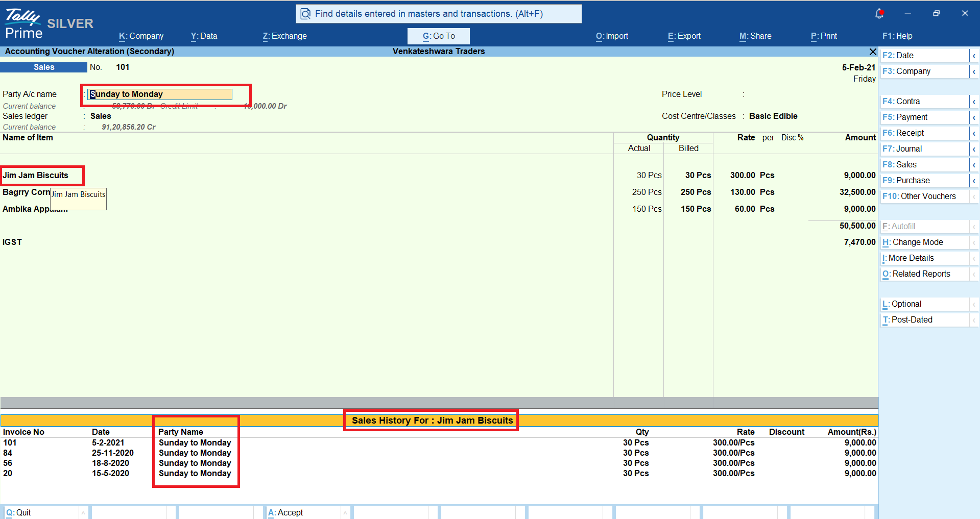
Task: Click sales history invoice number 56
Action: (x=8, y=463)
